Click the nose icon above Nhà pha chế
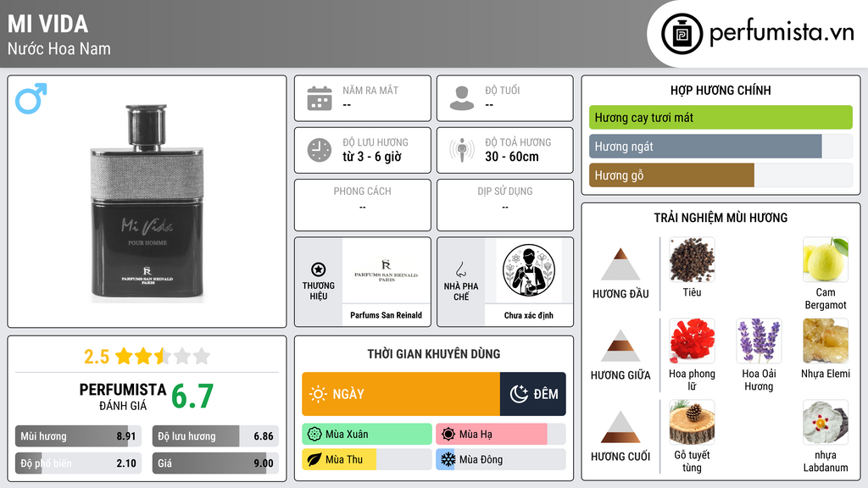The width and height of the screenshot is (868, 488). tap(460, 269)
